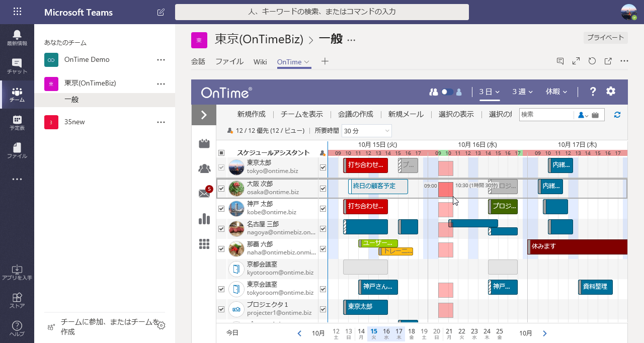
Task: Select date 21 月 in date strip
Action: pos(449,333)
